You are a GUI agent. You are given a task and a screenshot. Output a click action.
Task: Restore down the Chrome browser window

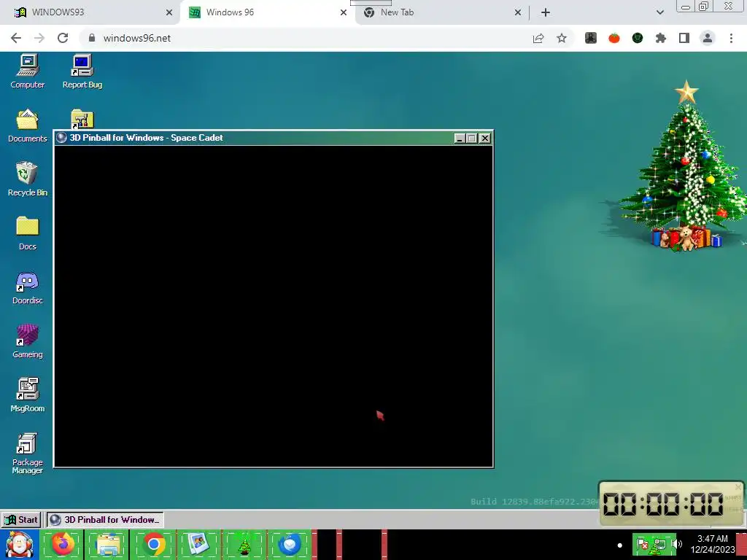tap(704, 6)
